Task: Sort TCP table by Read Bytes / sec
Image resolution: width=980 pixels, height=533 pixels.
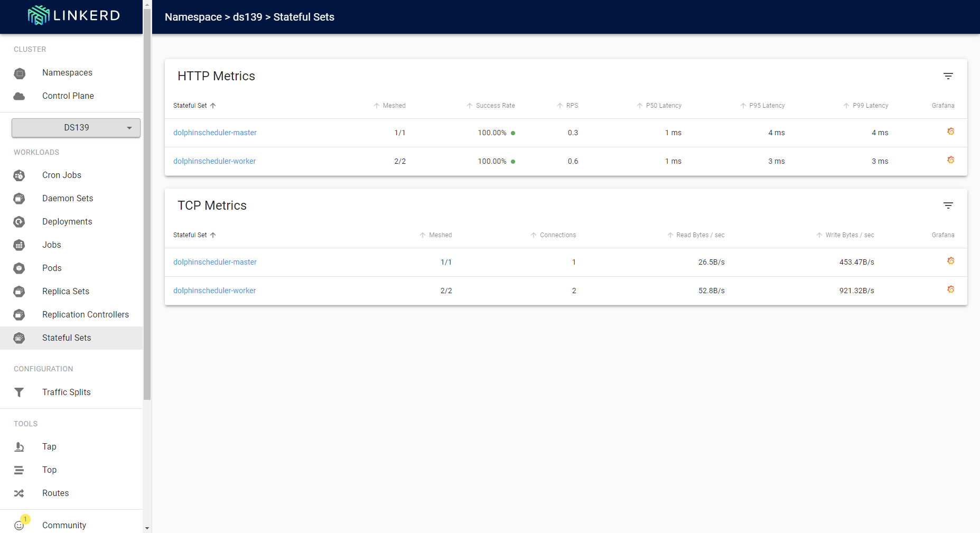Action: [699, 235]
